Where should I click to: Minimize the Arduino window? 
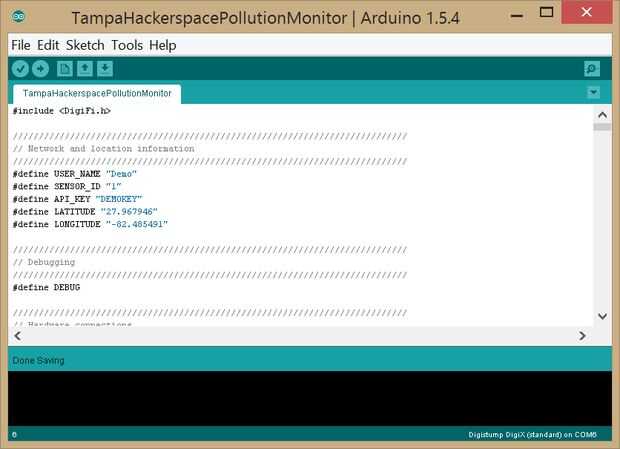click(x=517, y=15)
